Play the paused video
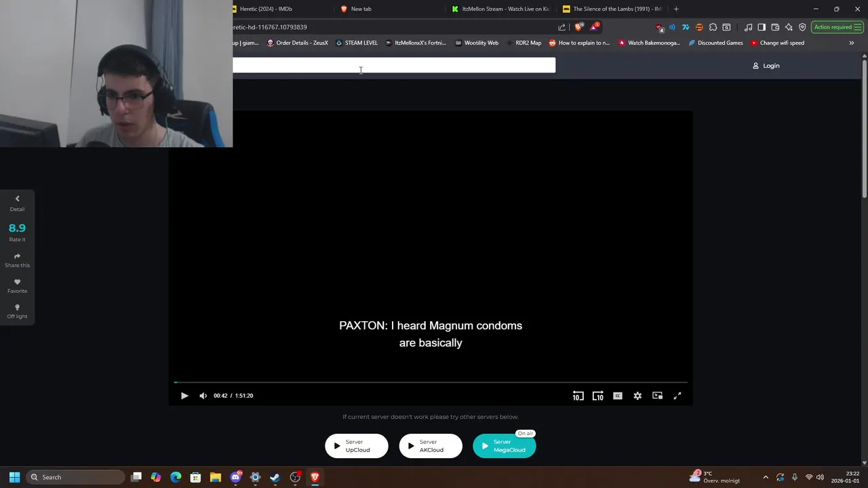868x488 pixels. [184, 396]
